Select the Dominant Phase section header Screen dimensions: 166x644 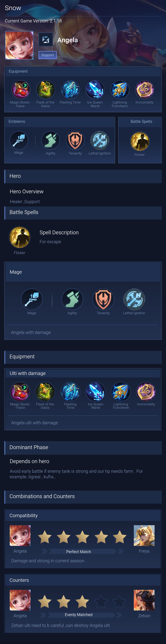[83, 447]
